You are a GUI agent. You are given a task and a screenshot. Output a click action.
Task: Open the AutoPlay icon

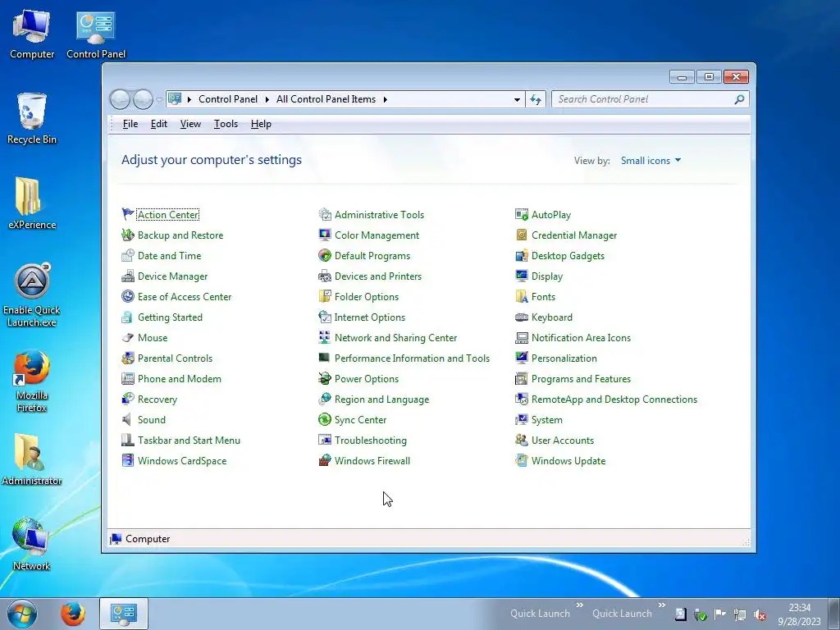521,214
